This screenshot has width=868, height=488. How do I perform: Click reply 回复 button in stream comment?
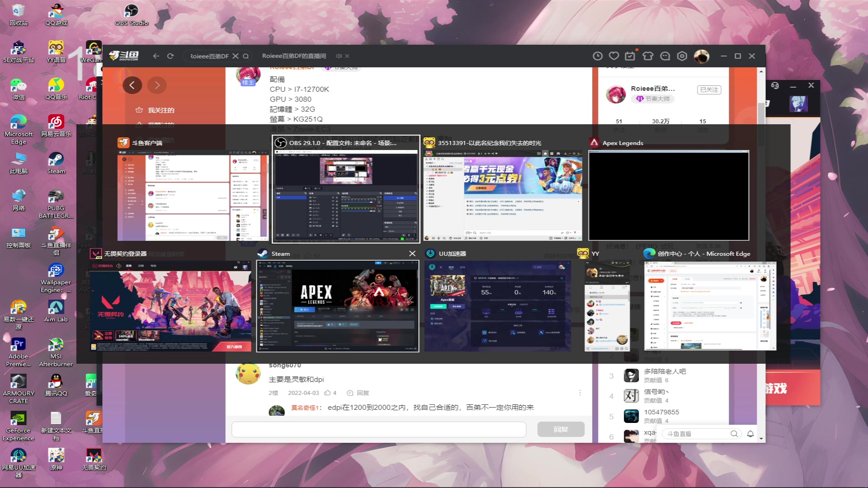click(x=560, y=429)
